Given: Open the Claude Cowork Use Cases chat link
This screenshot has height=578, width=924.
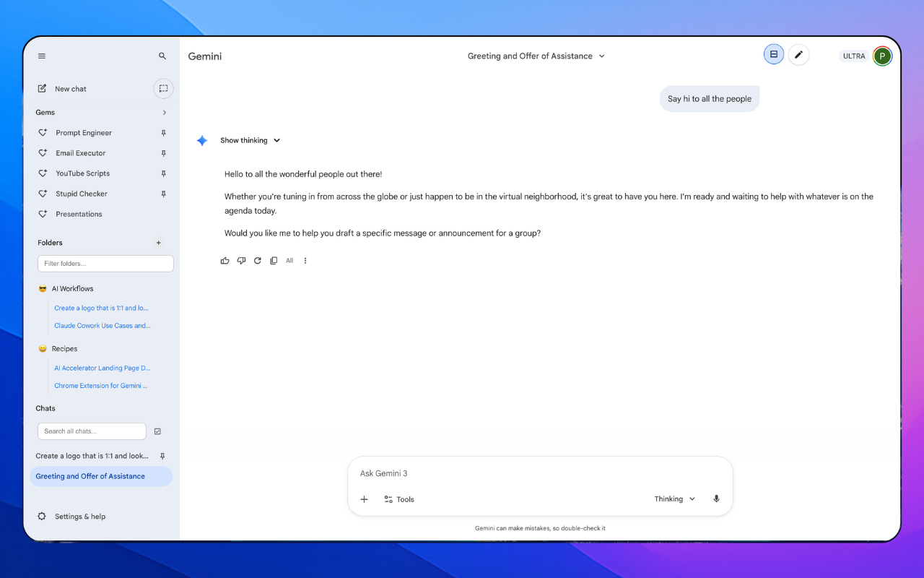Looking at the screenshot, I should coord(103,325).
